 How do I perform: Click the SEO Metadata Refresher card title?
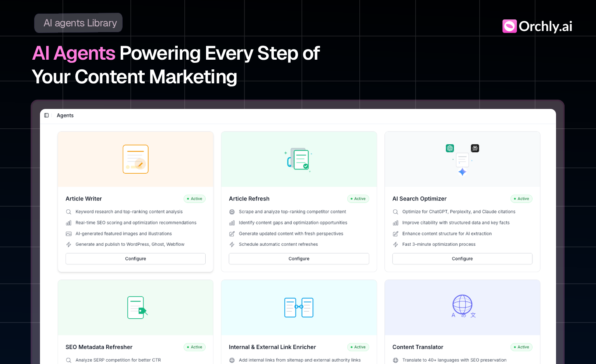(99, 347)
